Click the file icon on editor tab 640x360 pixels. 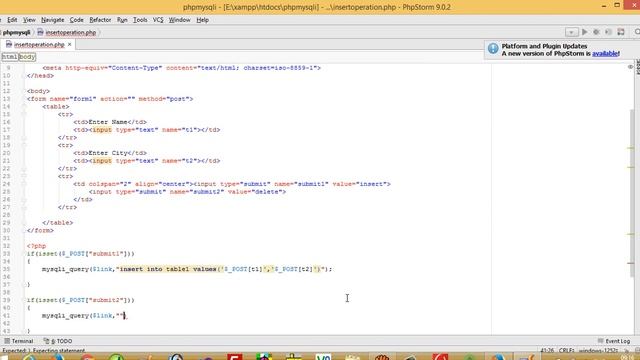tap(9, 44)
